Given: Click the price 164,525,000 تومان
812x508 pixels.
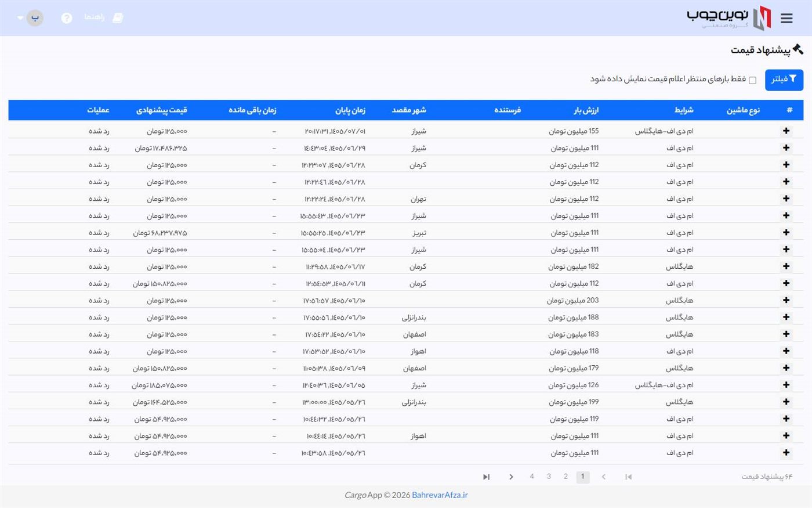Looking at the screenshot, I should [160, 402].
